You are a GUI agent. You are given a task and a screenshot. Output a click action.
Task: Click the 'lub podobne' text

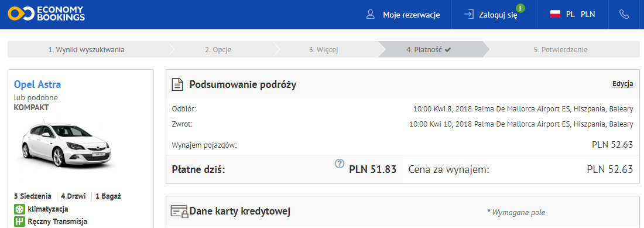pyautogui.click(x=36, y=98)
